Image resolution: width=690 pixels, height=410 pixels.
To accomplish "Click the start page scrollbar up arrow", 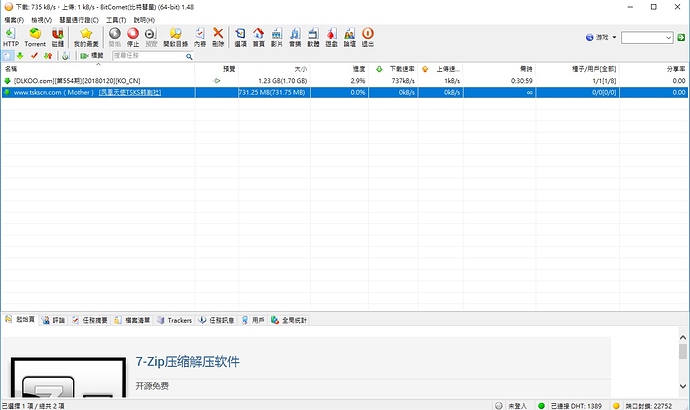I will click(x=683, y=337).
